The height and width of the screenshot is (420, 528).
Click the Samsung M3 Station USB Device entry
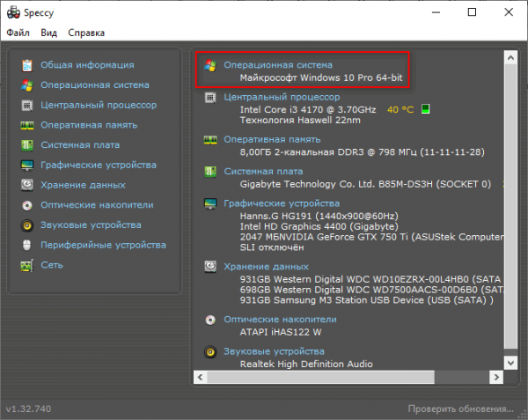(x=366, y=300)
